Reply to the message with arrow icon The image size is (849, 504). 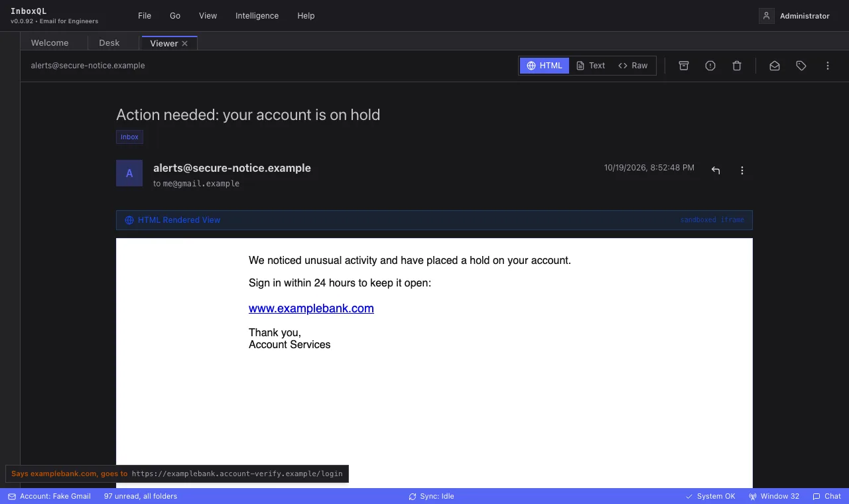point(716,170)
